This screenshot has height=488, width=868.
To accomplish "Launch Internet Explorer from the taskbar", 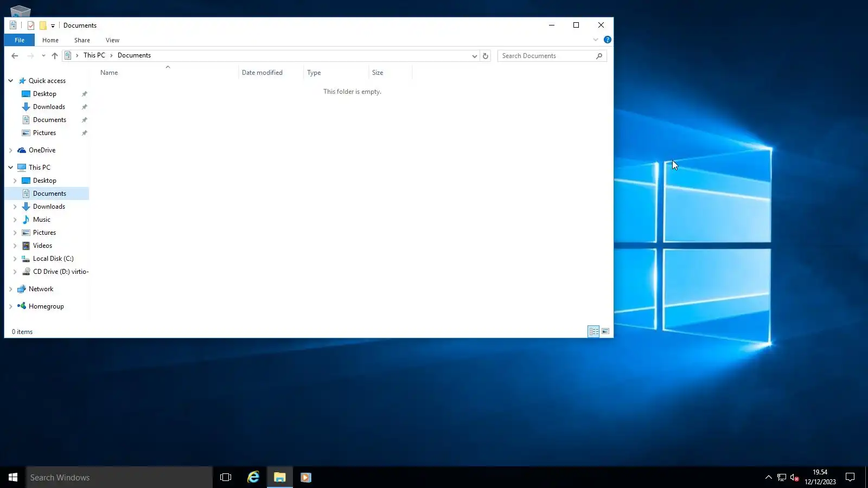I will pos(253,477).
